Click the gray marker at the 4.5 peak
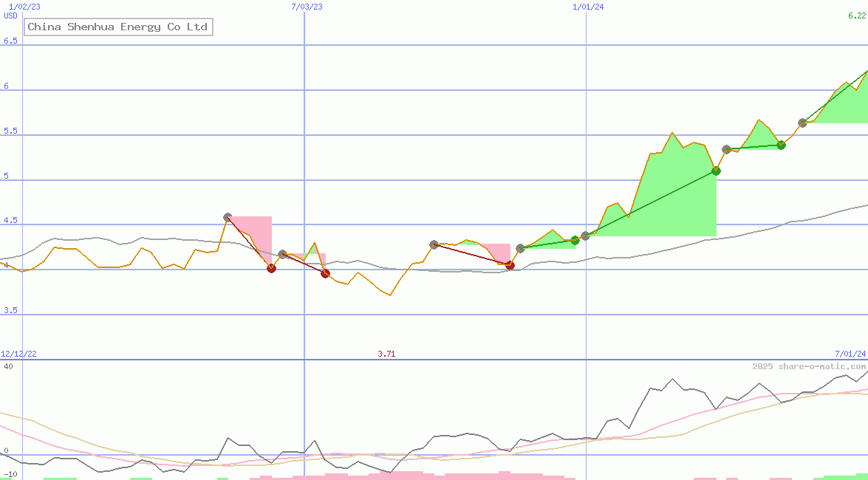This screenshot has height=480, width=868. (x=228, y=217)
